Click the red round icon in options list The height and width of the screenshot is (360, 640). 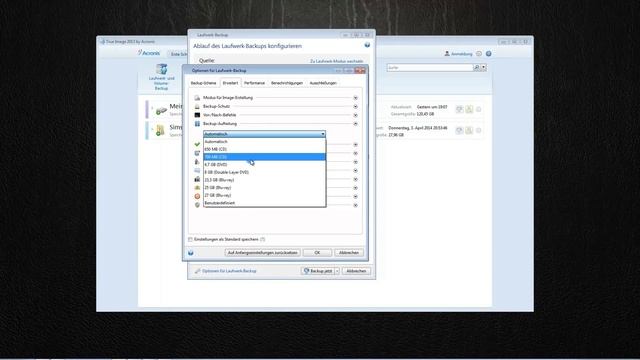pyautogui.click(x=197, y=196)
